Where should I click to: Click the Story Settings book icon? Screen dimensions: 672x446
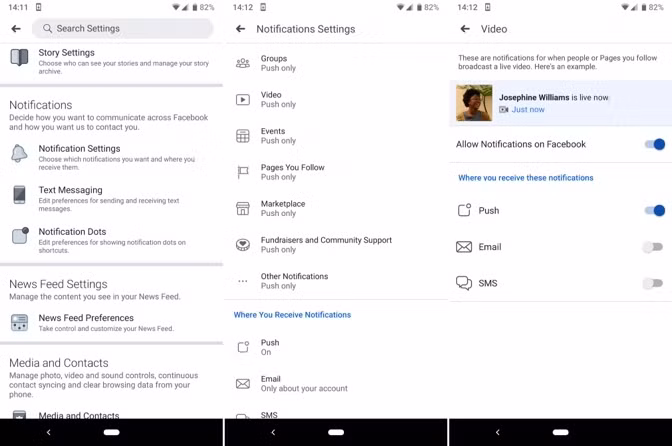tap(19, 58)
